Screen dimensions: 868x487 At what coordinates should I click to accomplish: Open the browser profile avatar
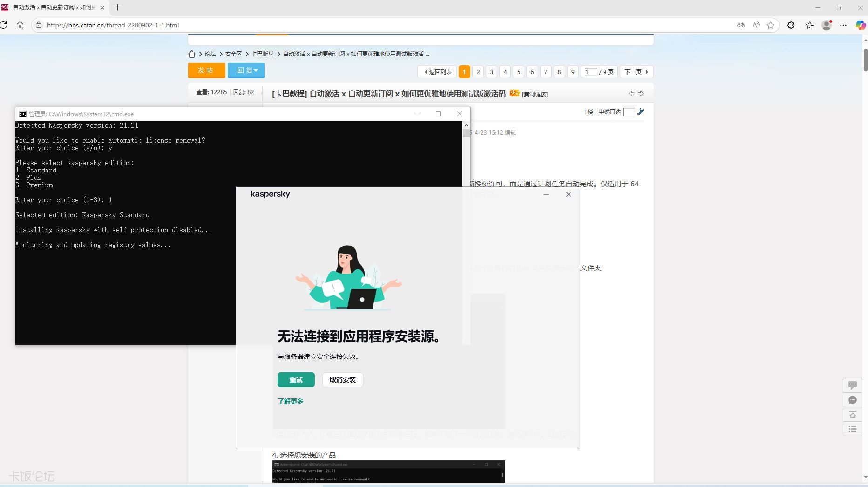click(827, 25)
